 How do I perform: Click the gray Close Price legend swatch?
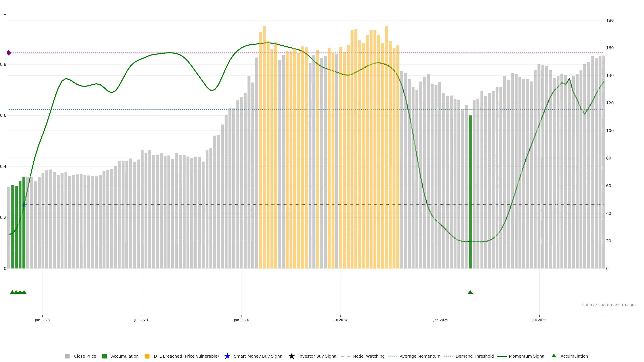[x=67, y=356]
